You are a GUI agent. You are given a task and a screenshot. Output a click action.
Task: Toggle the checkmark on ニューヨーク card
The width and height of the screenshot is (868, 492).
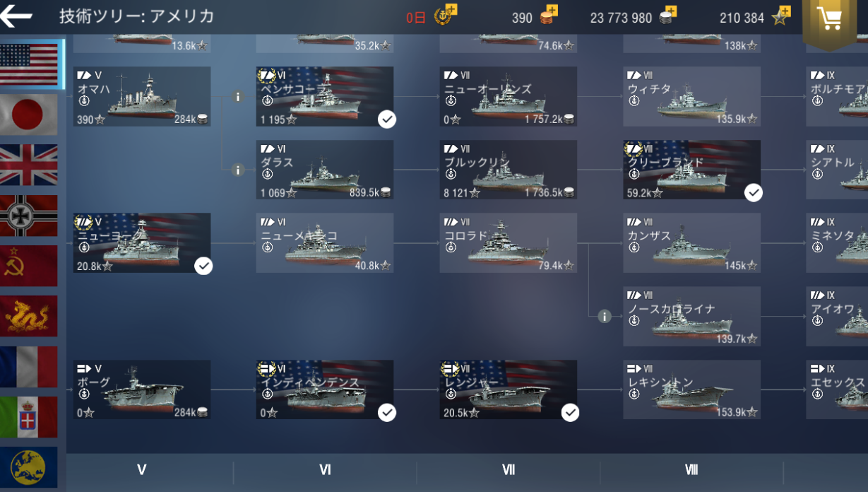click(x=203, y=266)
